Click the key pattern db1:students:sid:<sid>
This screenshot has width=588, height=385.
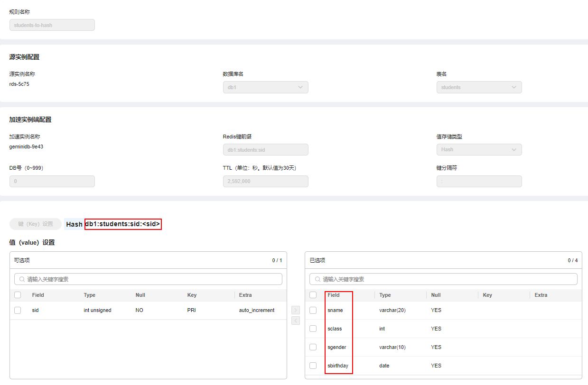coord(123,224)
